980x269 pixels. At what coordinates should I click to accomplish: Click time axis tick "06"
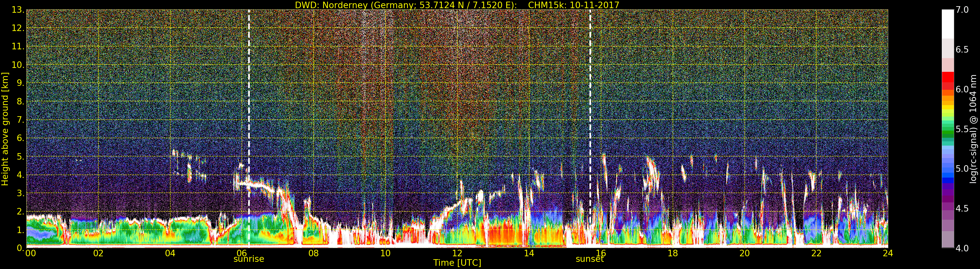[242, 253]
